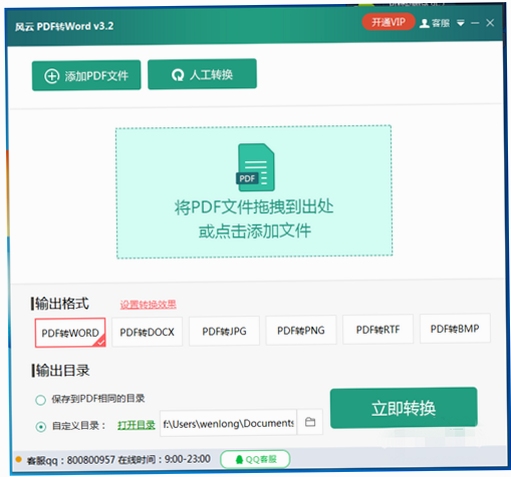Open the title bar dropdown menu arrow
Image resolution: width=511 pixels, height=477 pixels.
(461, 23)
